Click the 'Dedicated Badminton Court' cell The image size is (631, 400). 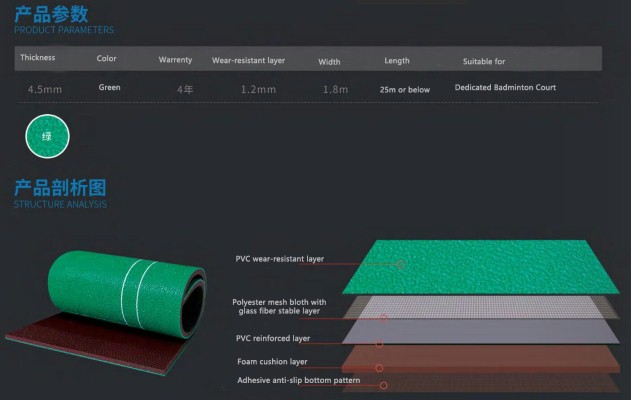click(x=505, y=88)
